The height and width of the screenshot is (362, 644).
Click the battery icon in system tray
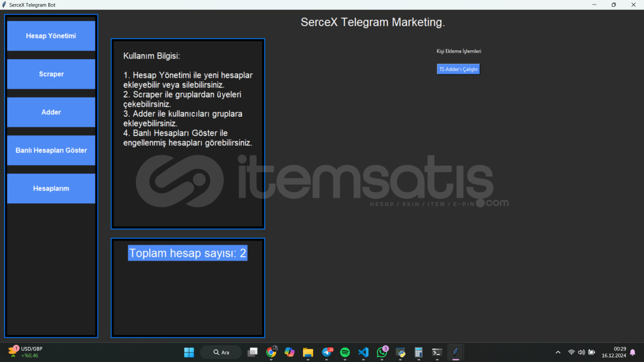[x=592, y=352]
